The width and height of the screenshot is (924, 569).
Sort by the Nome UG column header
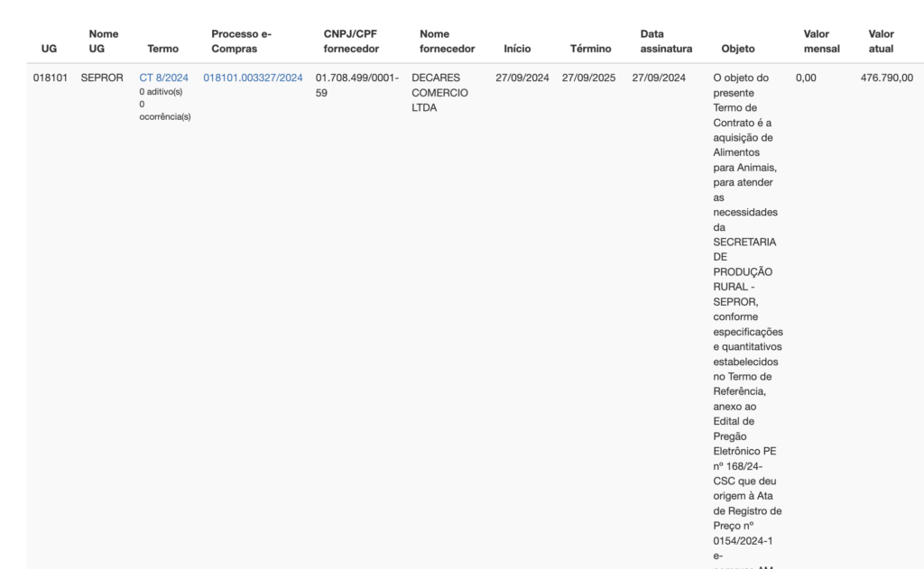103,41
